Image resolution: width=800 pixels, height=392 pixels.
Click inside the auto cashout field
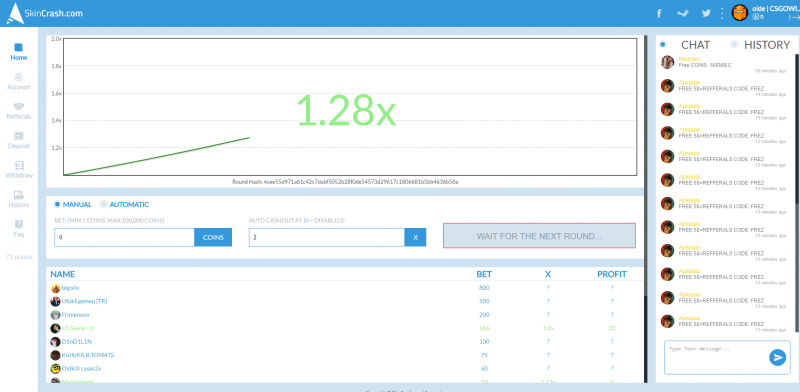(327, 237)
